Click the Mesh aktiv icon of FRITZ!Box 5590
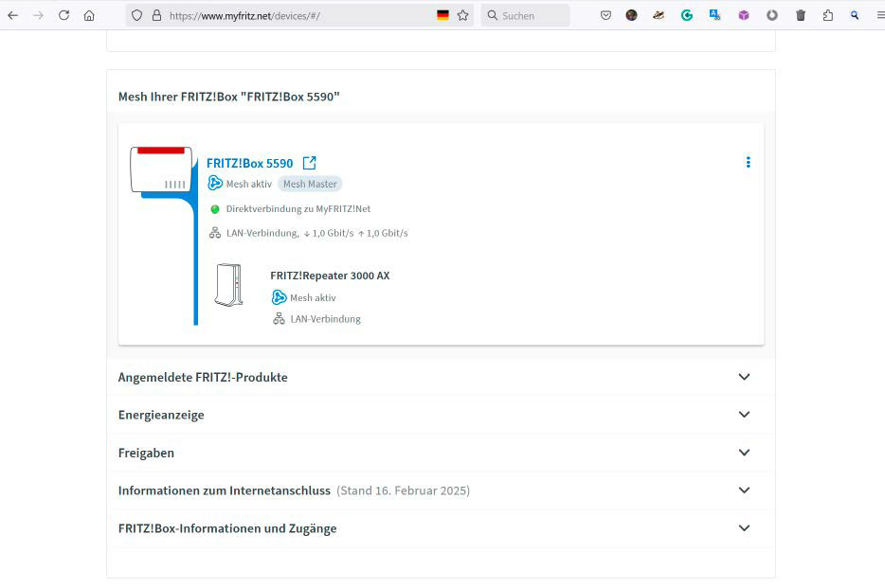The image size is (885, 588). coord(215,183)
